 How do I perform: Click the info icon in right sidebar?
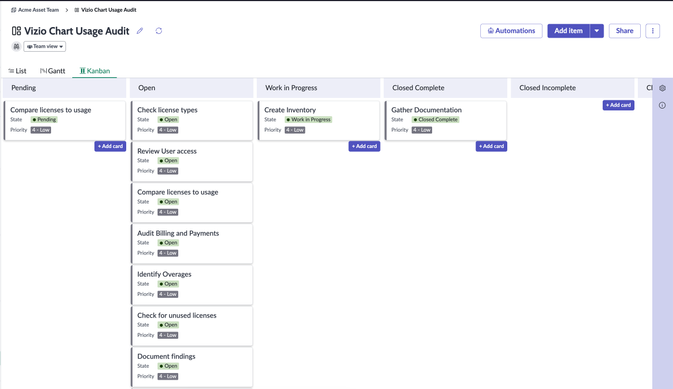pos(662,105)
